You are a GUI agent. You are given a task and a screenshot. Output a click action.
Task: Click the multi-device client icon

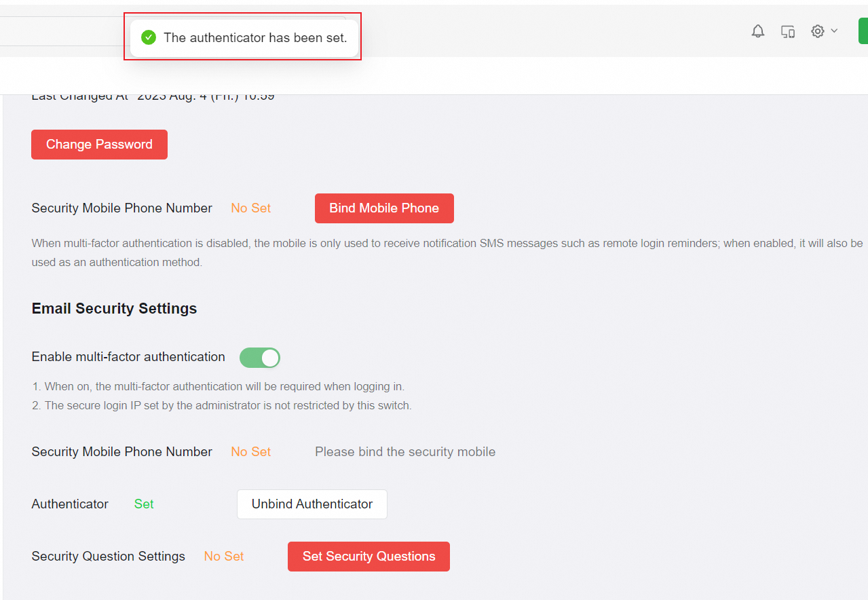point(788,31)
